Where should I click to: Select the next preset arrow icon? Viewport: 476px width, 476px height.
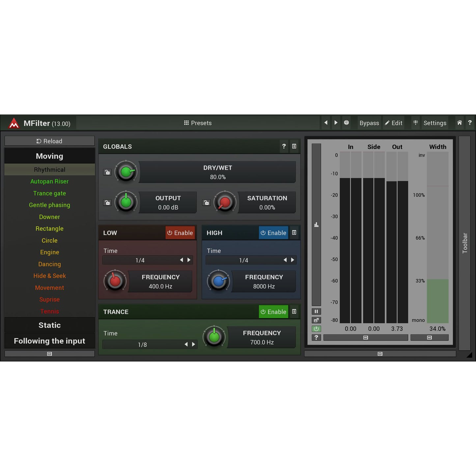click(x=336, y=123)
